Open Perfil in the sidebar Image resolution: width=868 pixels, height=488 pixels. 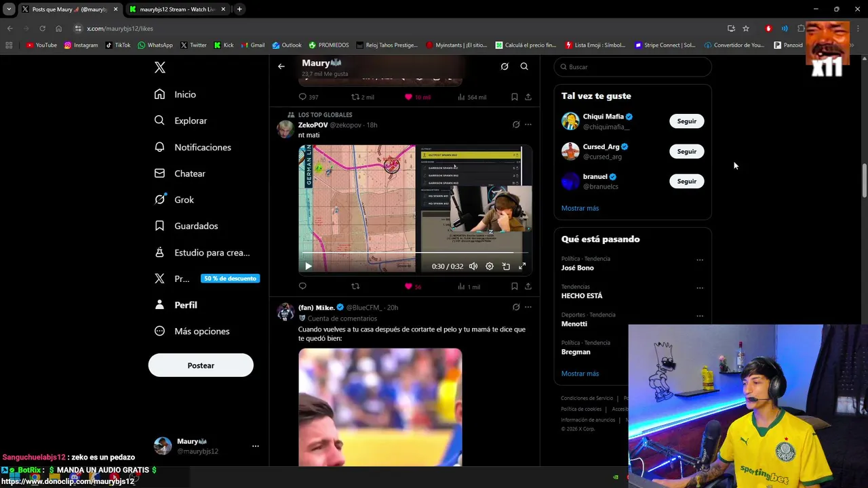[176, 305]
